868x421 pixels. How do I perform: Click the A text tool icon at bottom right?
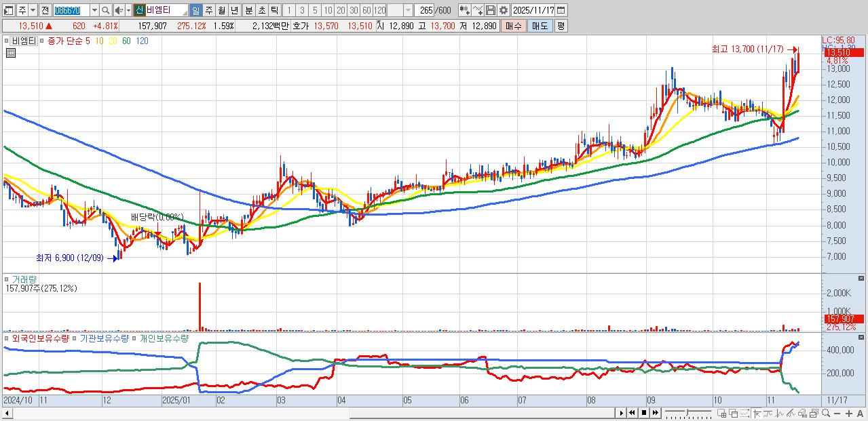pyautogui.click(x=860, y=413)
